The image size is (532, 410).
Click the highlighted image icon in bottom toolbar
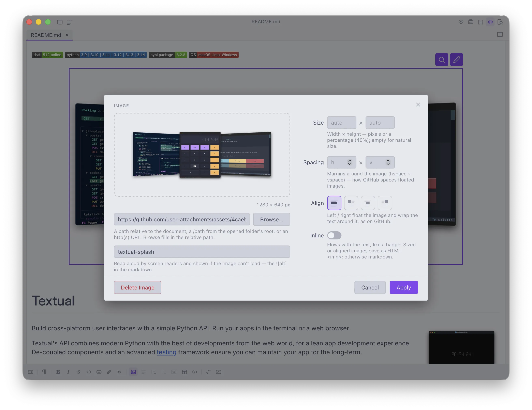[x=133, y=372]
